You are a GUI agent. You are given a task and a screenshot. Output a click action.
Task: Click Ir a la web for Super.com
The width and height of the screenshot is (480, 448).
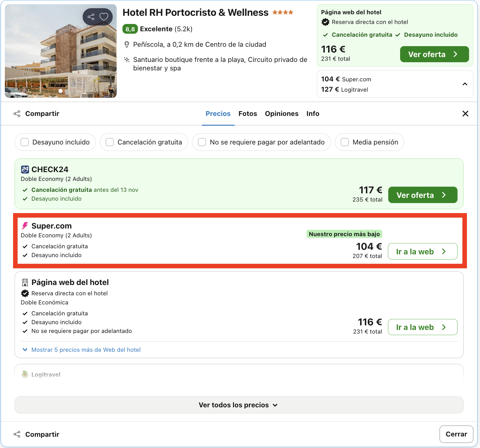(423, 251)
